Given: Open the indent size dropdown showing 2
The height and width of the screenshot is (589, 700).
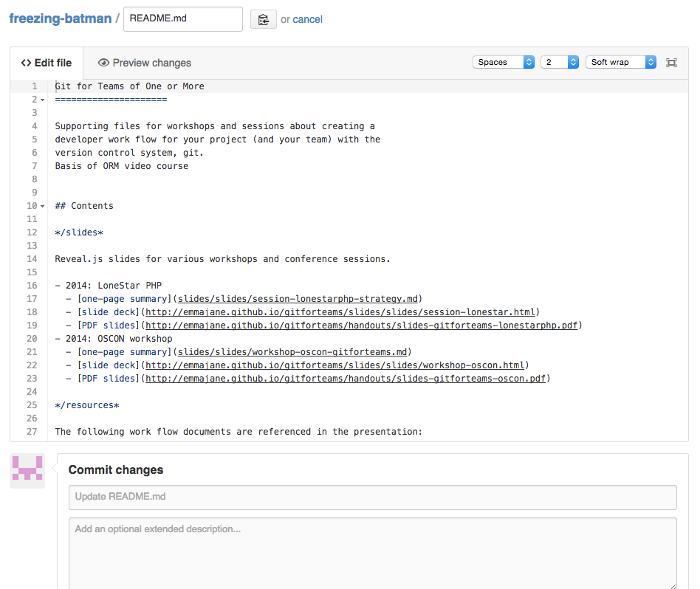Looking at the screenshot, I should pos(559,62).
